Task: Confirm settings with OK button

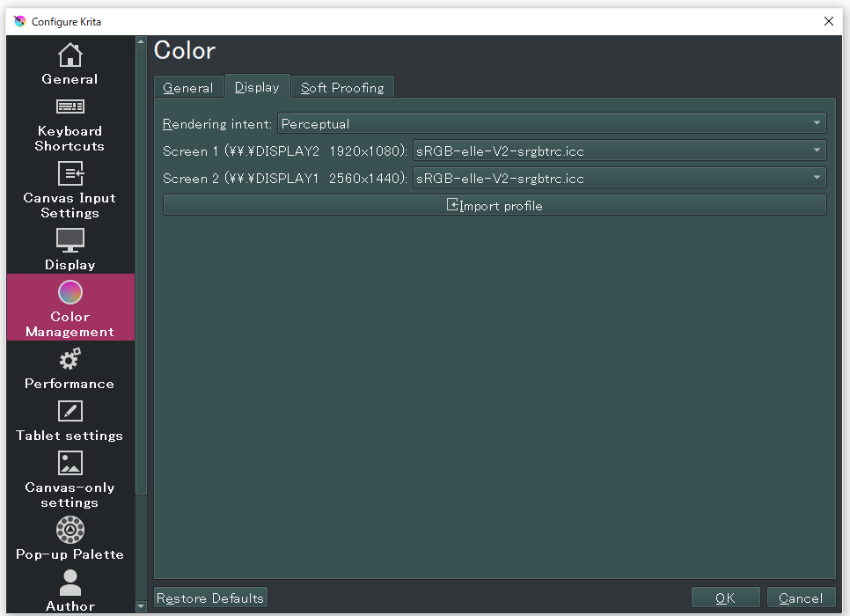Action: tap(725, 598)
